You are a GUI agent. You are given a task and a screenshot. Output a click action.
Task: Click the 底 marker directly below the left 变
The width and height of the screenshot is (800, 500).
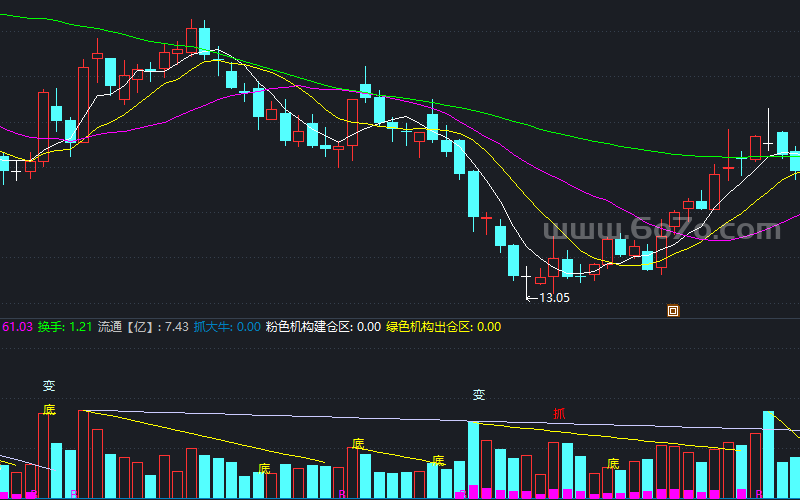49,409
